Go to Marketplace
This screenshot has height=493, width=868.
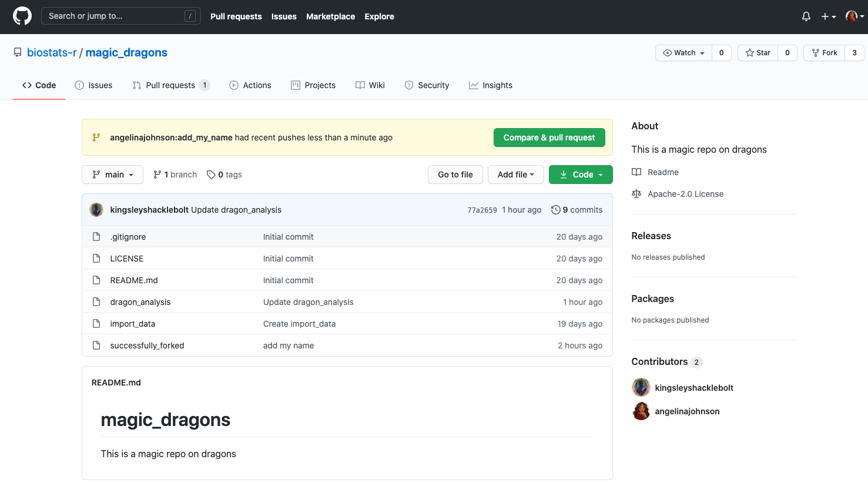point(330,16)
